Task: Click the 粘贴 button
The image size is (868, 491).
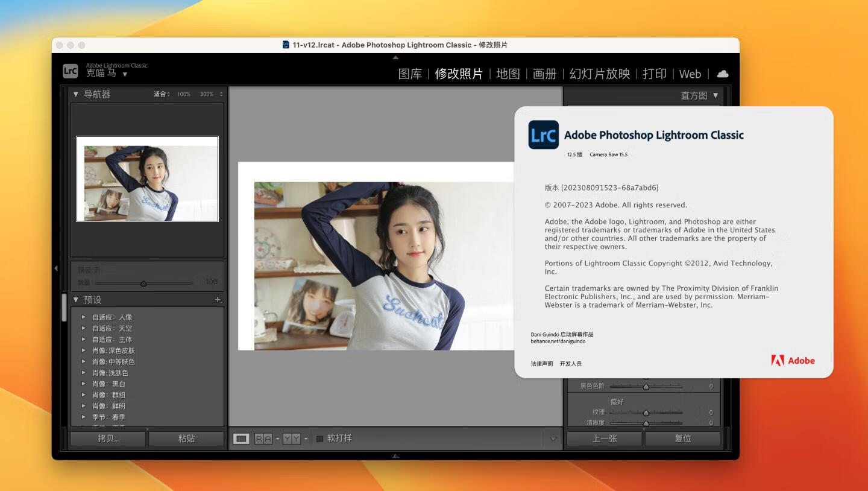Action: point(186,439)
